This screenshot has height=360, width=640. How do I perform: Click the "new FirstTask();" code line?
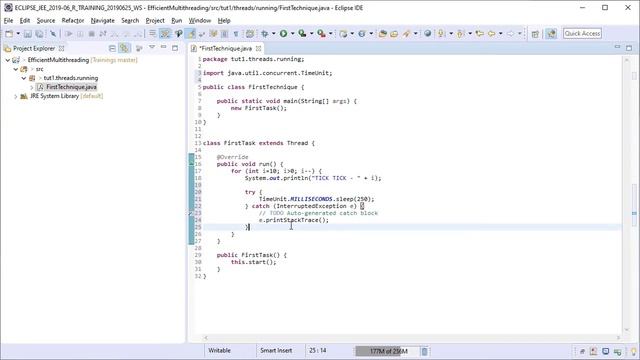click(x=259, y=108)
